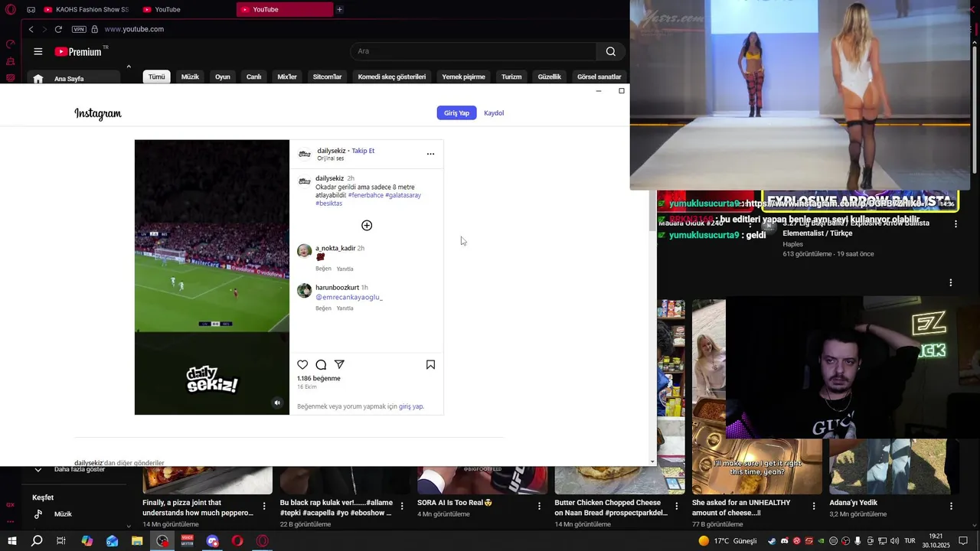Open the post three-dot options menu
This screenshot has width=980, height=551.
pos(430,154)
